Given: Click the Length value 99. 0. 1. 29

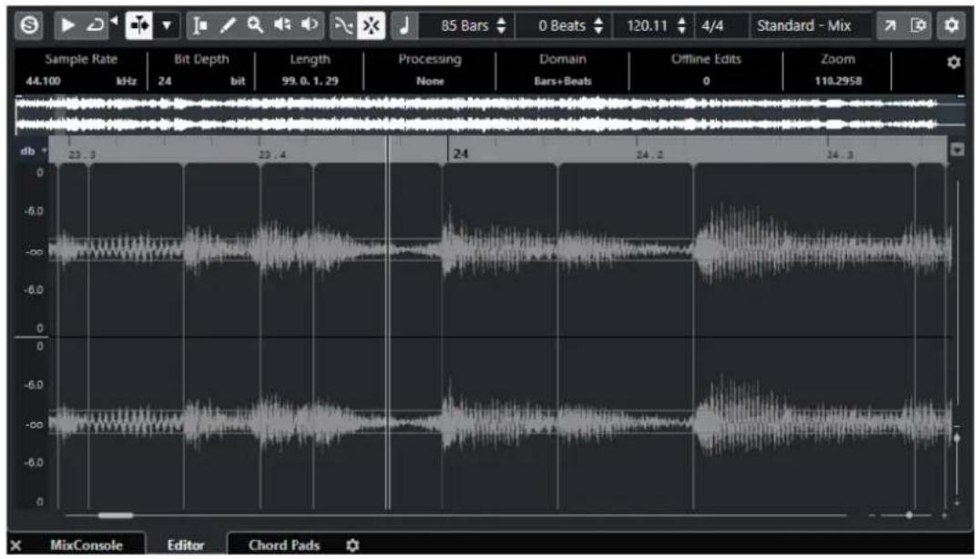Looking at the screenshot, I should point(310,81).
